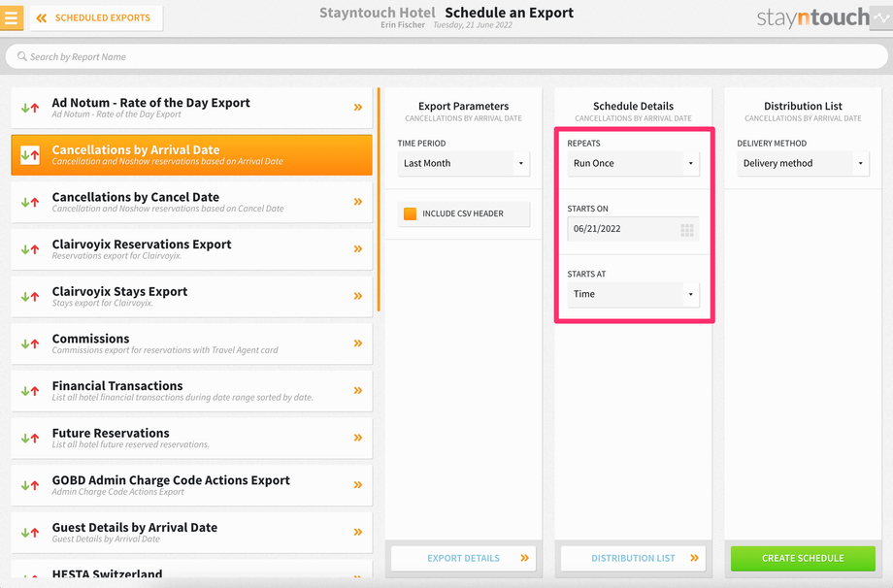This screenshot has height=588, width=893.
Task: Click the search magnifier icon
Action: coord(21,56)
